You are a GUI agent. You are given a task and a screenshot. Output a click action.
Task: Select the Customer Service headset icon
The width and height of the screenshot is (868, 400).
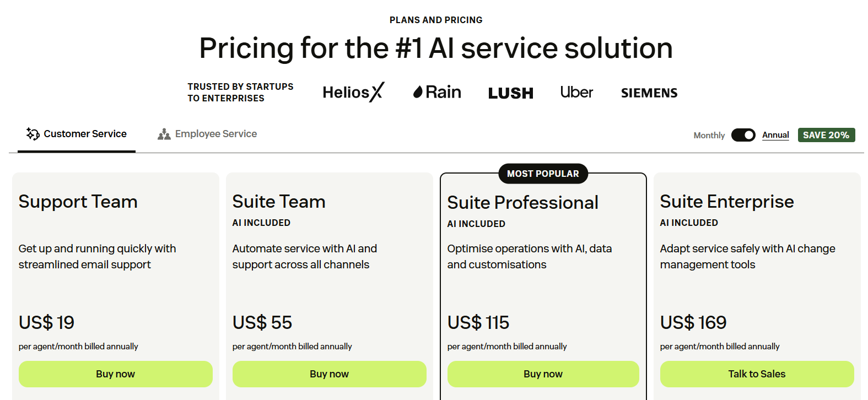pos(31,133)
